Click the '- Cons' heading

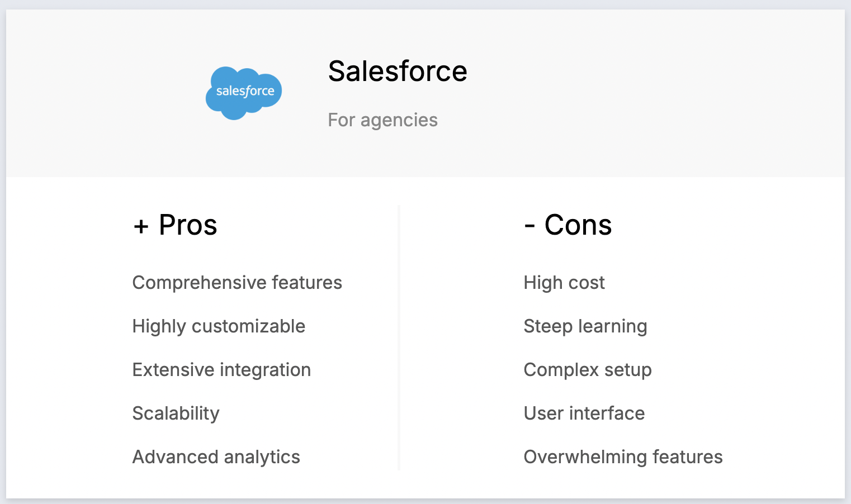(x=568, y=225)
